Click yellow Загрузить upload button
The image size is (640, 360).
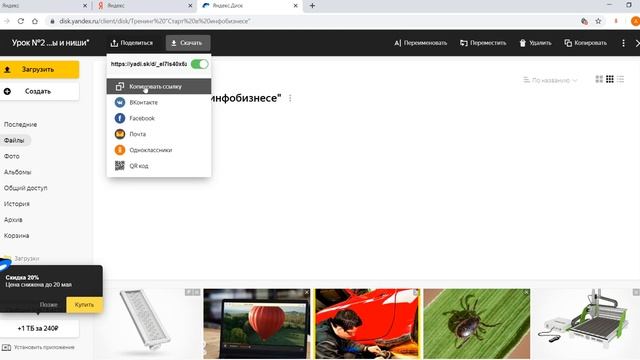39,69
